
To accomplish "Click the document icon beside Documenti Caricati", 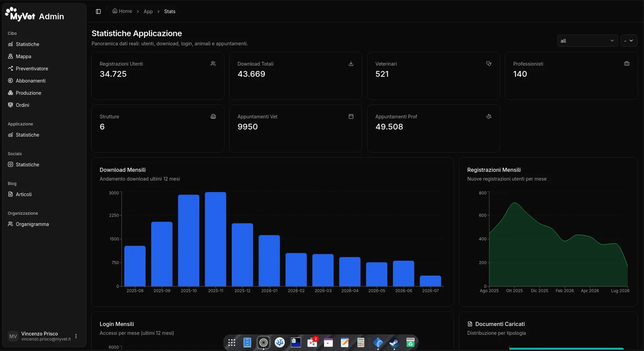I will [470, 324].
